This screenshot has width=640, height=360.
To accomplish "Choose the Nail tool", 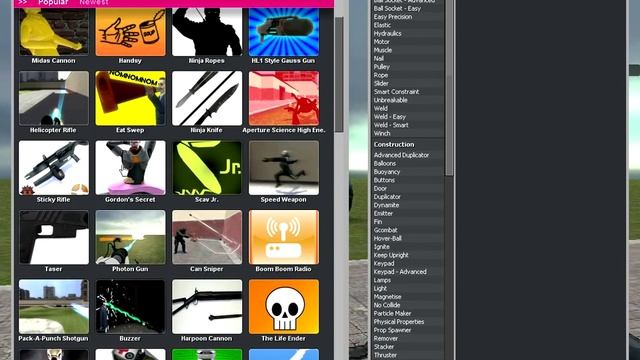I will point(379,58).
